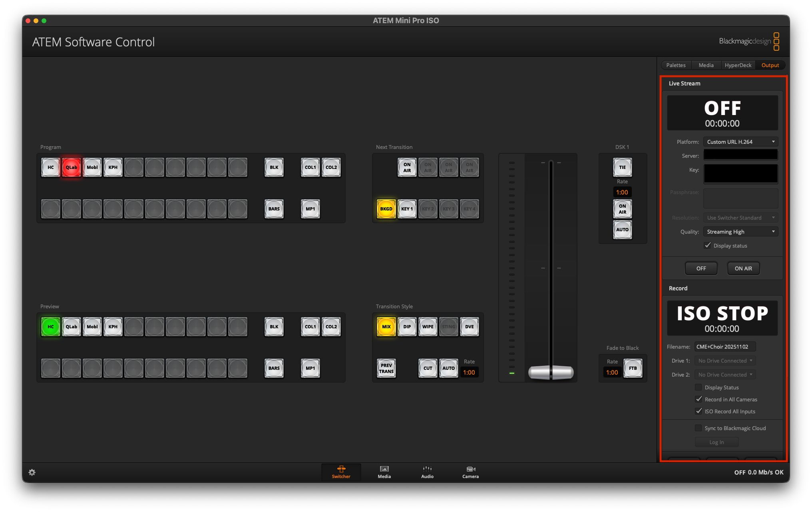Viewport: 812px width, 512px height.
Task: Toggle the Display status checkbox in Live Stream
Action: [x=708, y=246]
